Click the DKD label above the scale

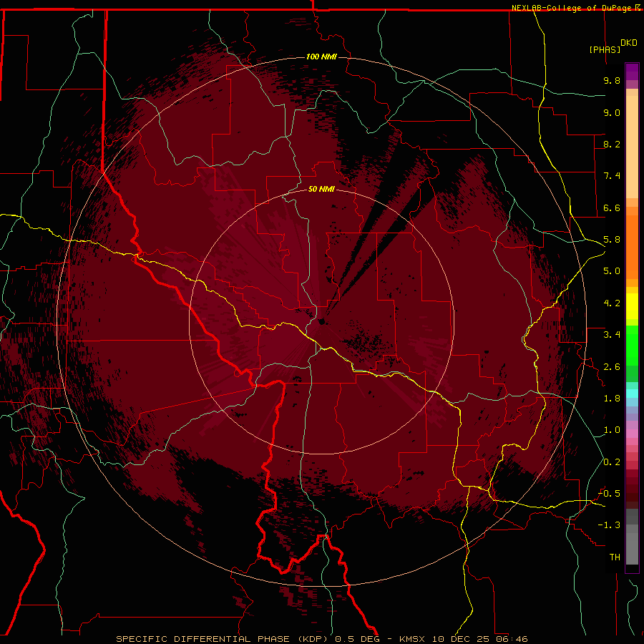click(629, 43)
